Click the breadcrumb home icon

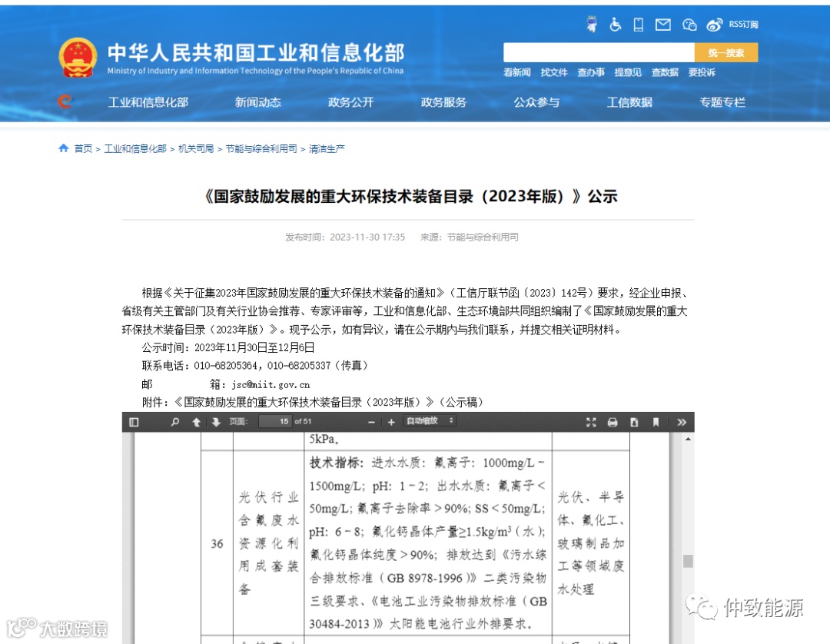point(64,148)
